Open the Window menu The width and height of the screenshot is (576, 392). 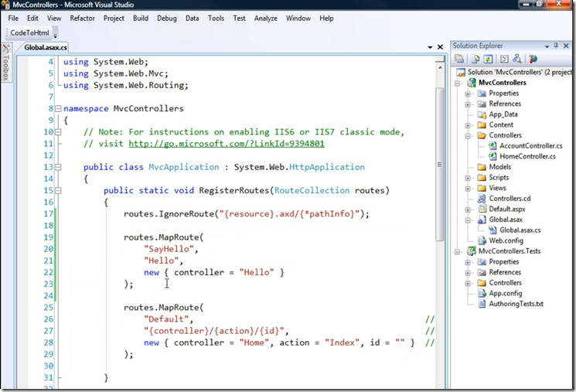[298, 18]
